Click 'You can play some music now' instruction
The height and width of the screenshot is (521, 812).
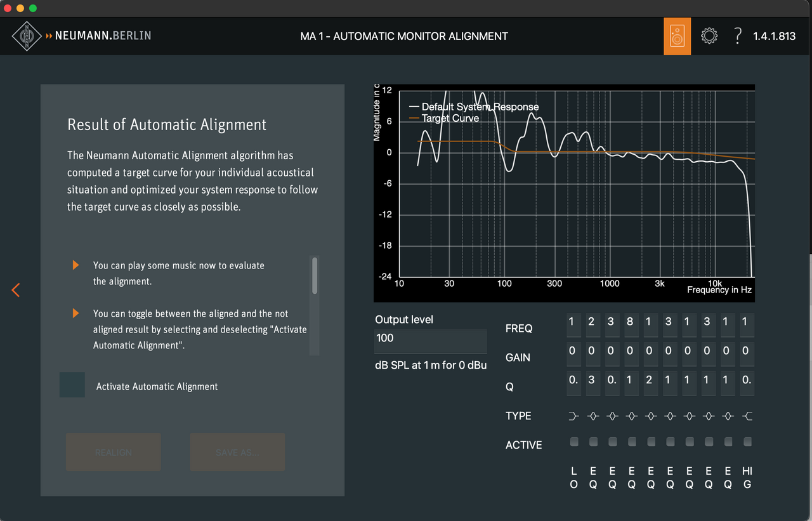pyautogui.click(x=179, y=273)
